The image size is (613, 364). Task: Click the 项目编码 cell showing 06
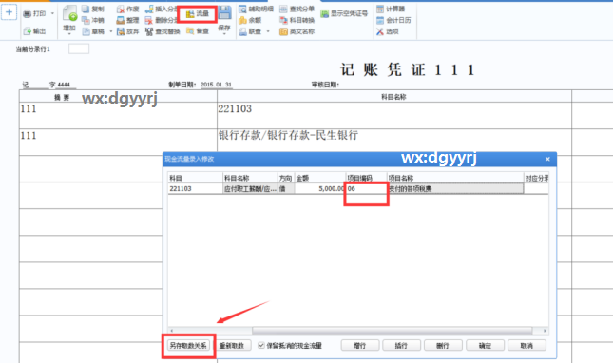point(366,189)
